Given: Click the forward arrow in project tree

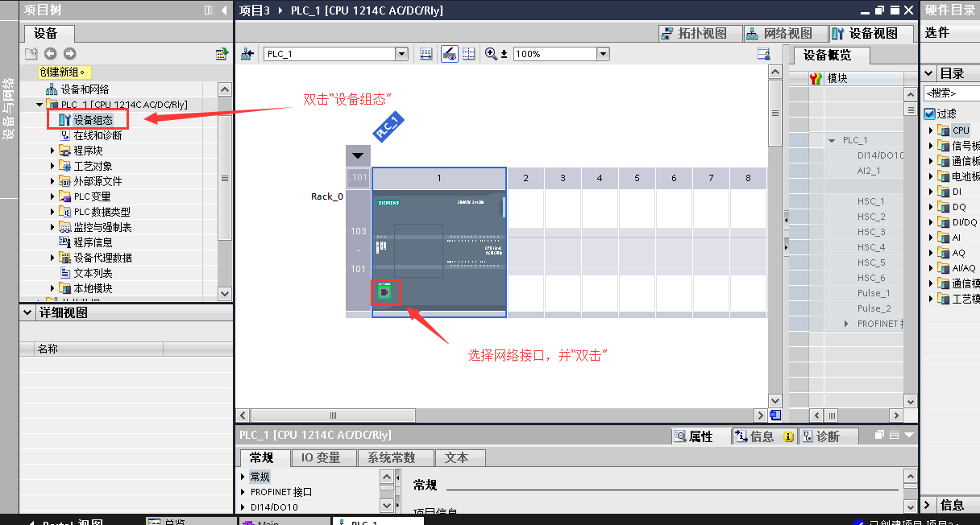Looking at the screenshot, I should click(70, 53).
